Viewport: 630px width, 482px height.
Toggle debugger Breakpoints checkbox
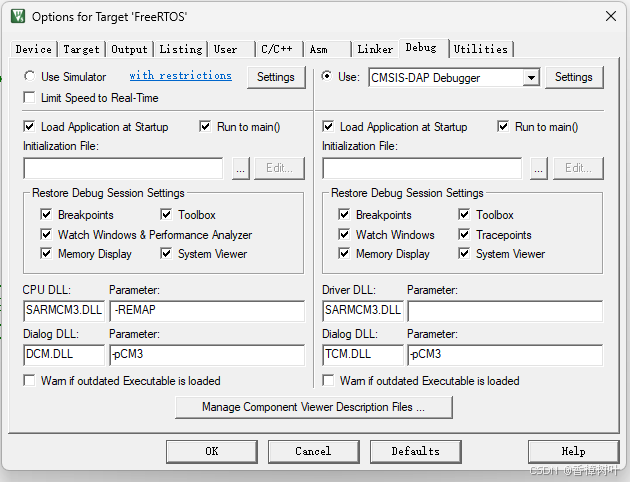pyautogui.click(x=344, y=214)
